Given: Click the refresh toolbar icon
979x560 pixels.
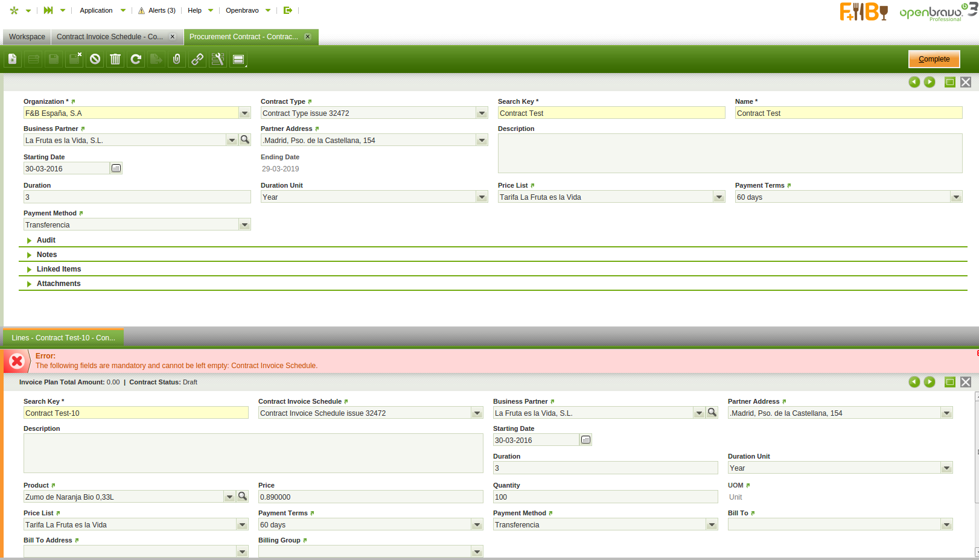Looking at the screenshot, I should (136, 59).
